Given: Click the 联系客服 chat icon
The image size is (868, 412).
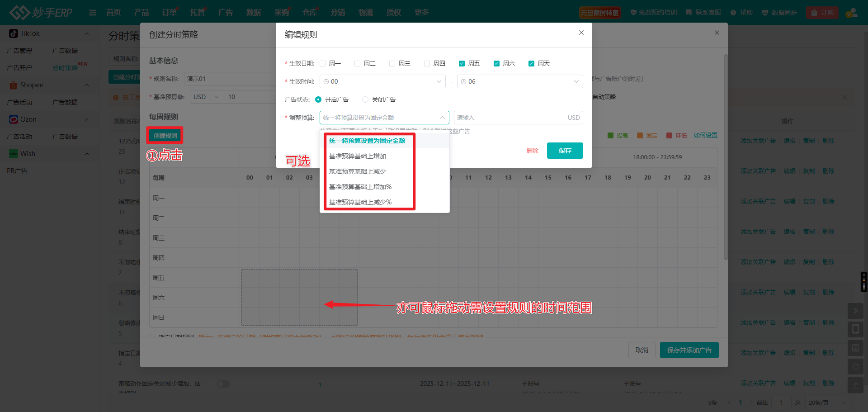Looking at the screenshot, I should 689,13.
